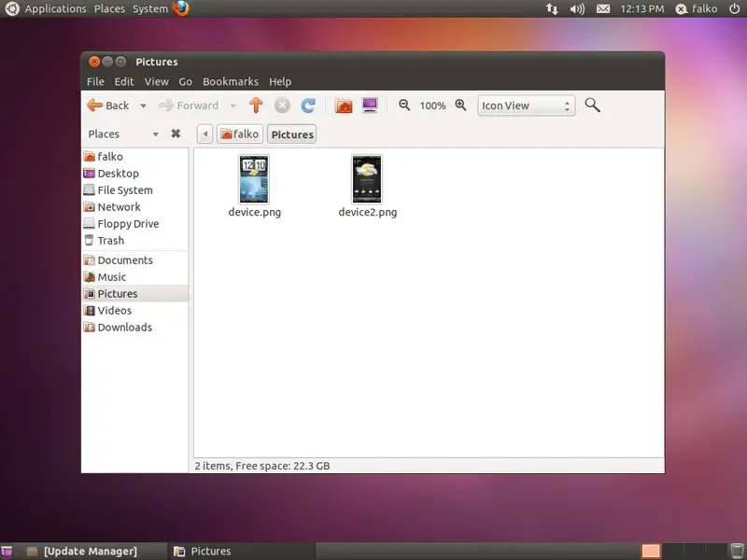The width and height of the screenshot is (747, 560).
Task: Click the Reload icon in toolbar
Action: point(308,105)
